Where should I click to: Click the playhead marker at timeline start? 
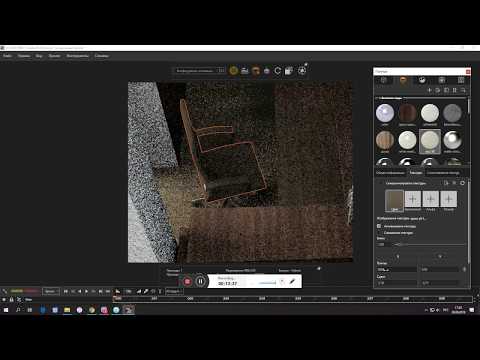pos(116,298)
